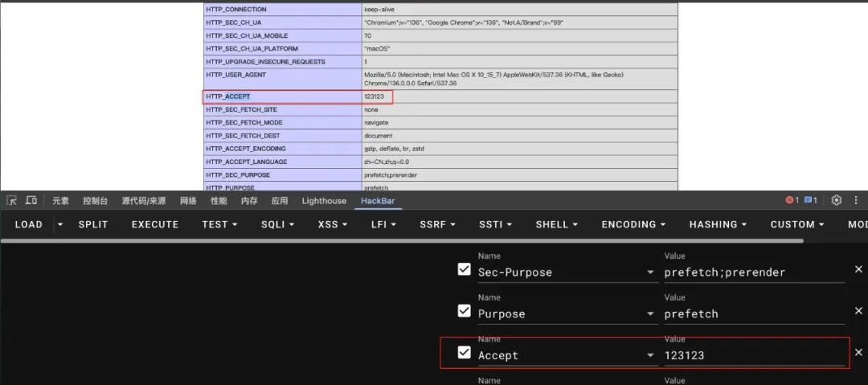Click the SPLIT button
The width and height of the screenshot is (868, 385).
pyautogui.click(x=93, y=224)
